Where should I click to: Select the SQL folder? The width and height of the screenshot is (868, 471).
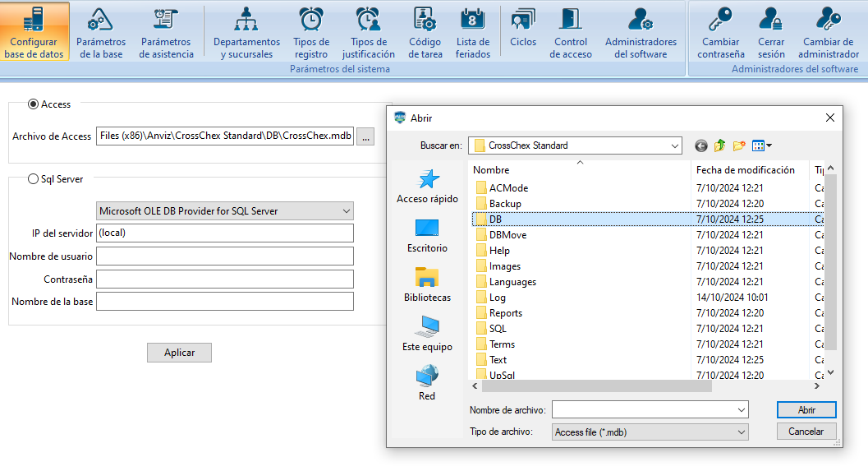pos(492,328)
